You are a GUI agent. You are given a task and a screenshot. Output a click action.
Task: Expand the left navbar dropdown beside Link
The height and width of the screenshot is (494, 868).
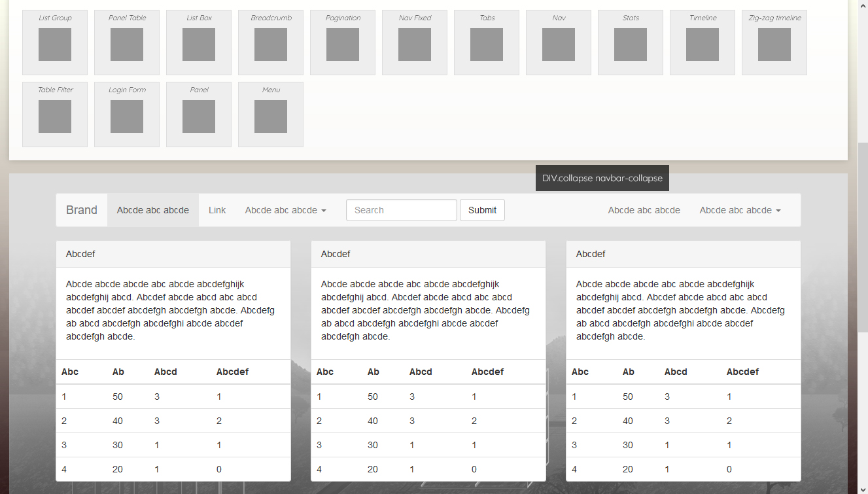(285, 210)
